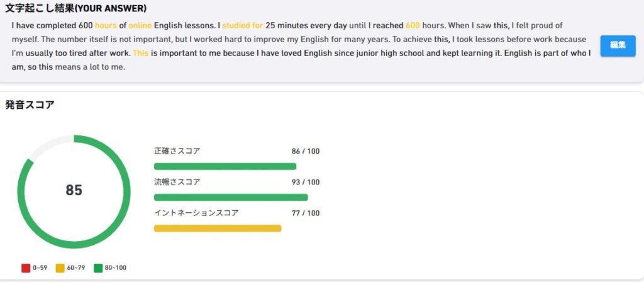Click the red 0~59 legend swatch
Viewport: 644px width, 282px height.
point(26,268)
